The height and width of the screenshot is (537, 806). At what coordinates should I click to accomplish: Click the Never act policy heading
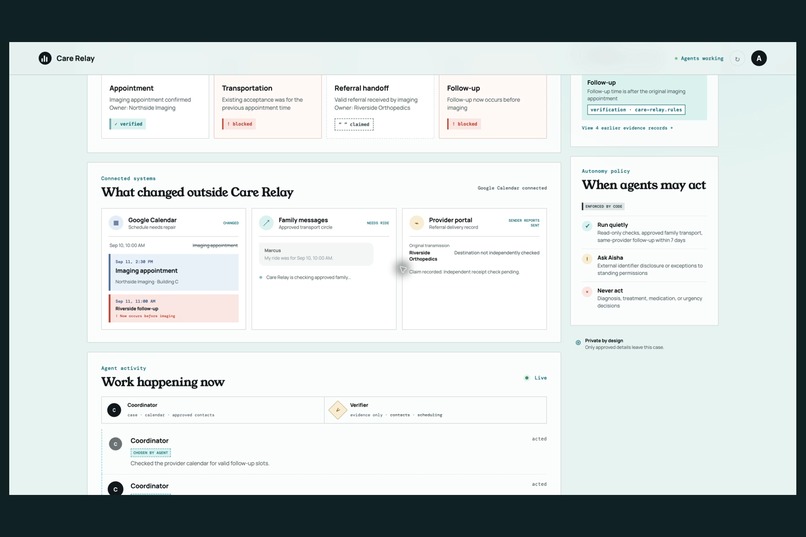coord(610,291)
